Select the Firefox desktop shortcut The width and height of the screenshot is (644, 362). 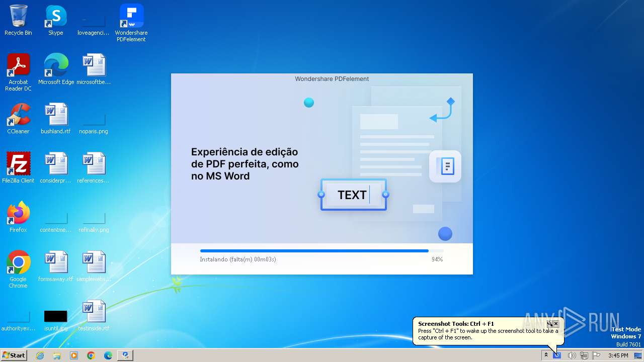(18, 217)
